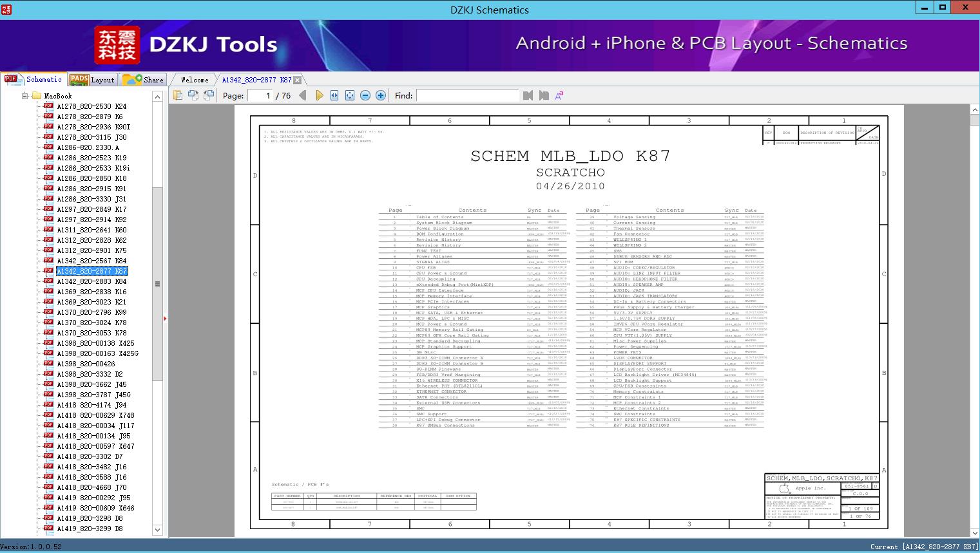Fit page to width

pyautogui.click(x=334, y=95)
